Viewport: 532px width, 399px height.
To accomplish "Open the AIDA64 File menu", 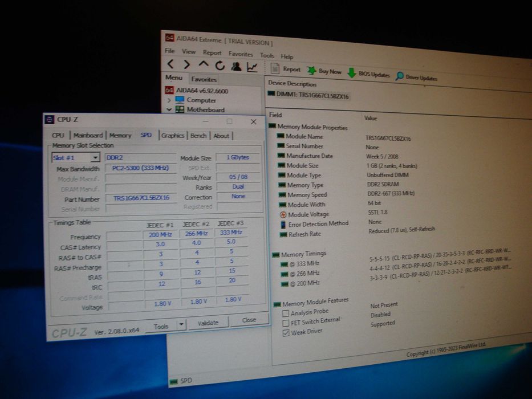I will coord(170,51).
